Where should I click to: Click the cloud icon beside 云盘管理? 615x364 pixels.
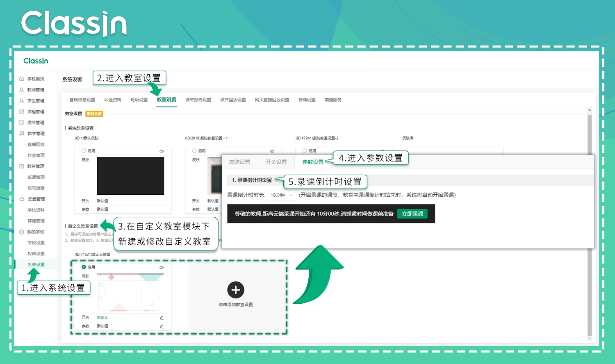[22, 199]
